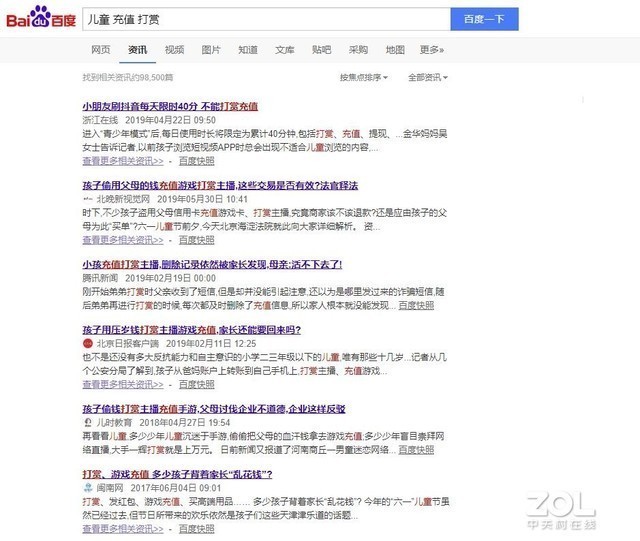Viewport: 640px width, 541px height.
Task: Click the 北晚新视觉网 source icon
Action: 87,199
